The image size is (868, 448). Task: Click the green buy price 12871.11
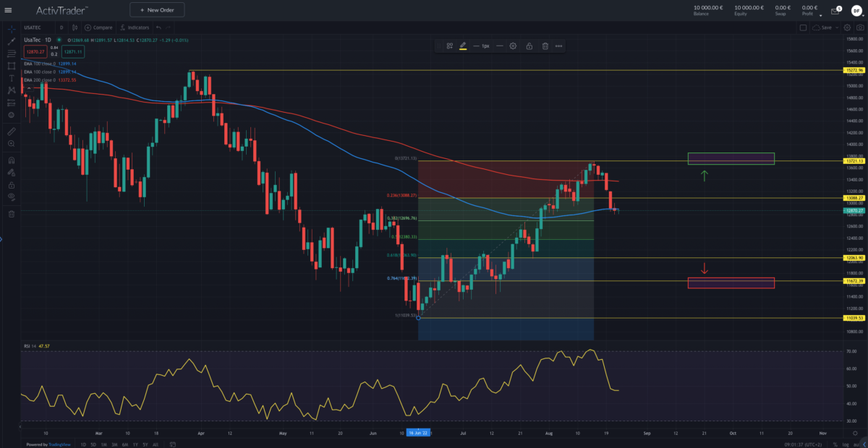tap(73, 52)
